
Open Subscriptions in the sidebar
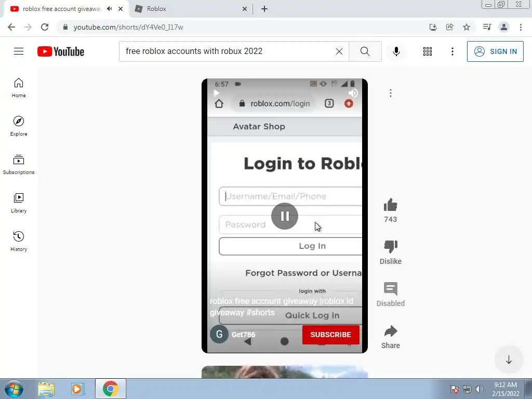[19, 165]
